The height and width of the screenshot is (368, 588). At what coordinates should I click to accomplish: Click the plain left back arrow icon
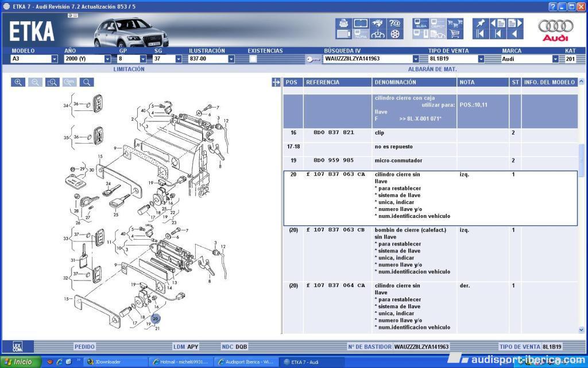515,34
